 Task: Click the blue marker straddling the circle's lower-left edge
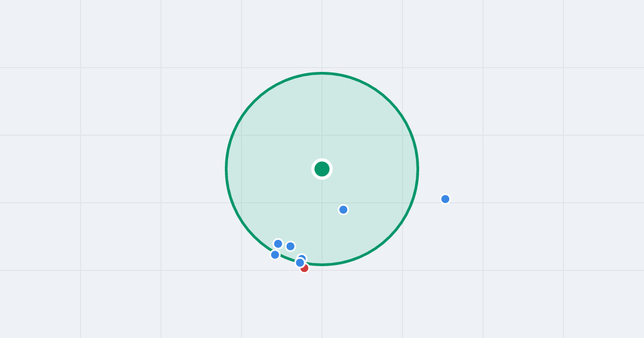(275, 255)
